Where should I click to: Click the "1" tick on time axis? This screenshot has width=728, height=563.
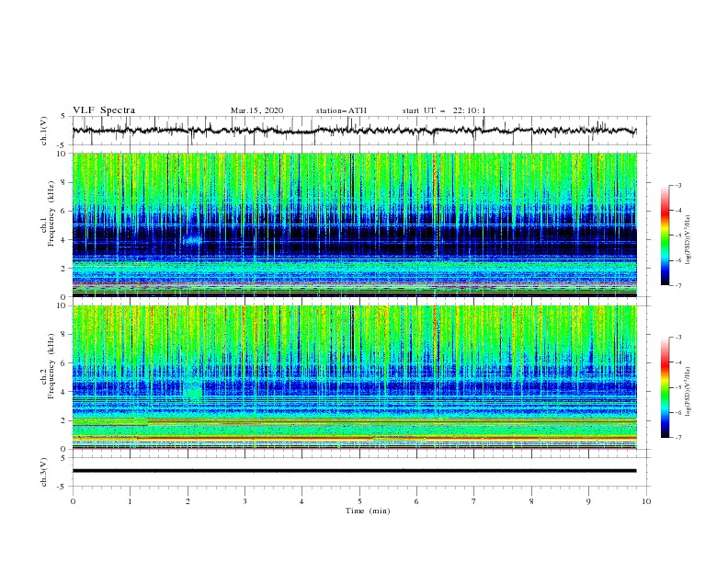coord(131,501)
